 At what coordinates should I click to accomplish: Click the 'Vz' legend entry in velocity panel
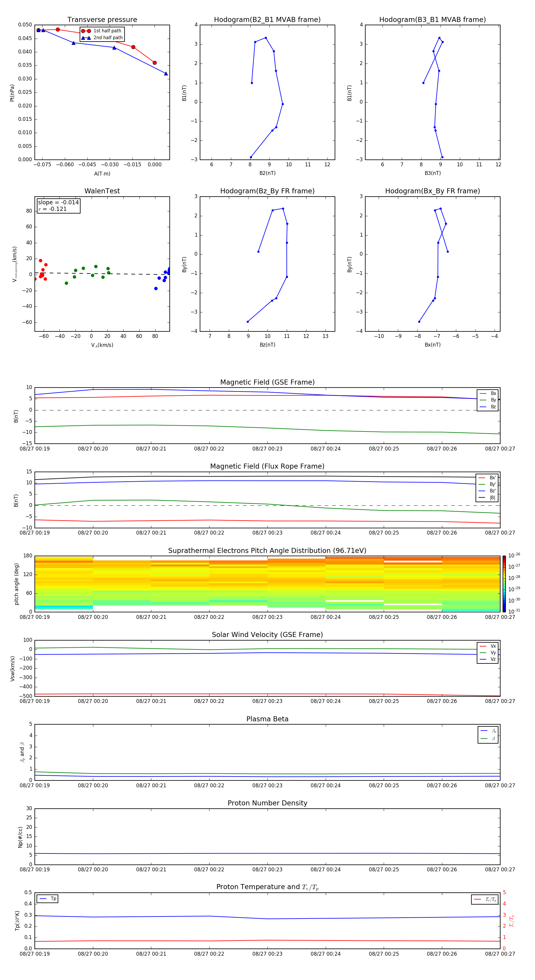tap(488, 659)
